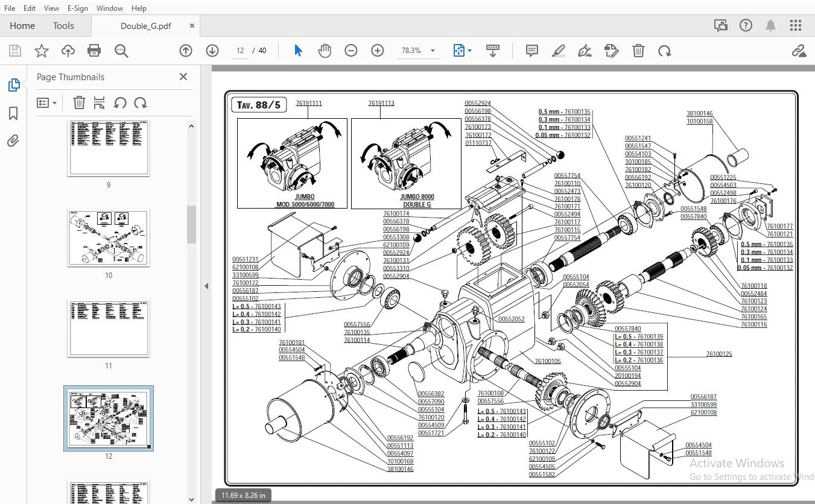
Task: Delete page with toolbar trash icon
Action: 638,51
